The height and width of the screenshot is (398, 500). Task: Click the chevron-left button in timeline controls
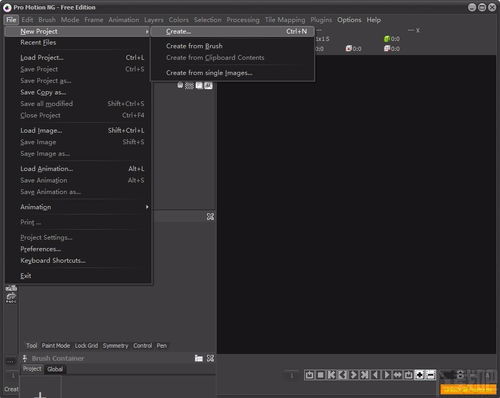342,375
